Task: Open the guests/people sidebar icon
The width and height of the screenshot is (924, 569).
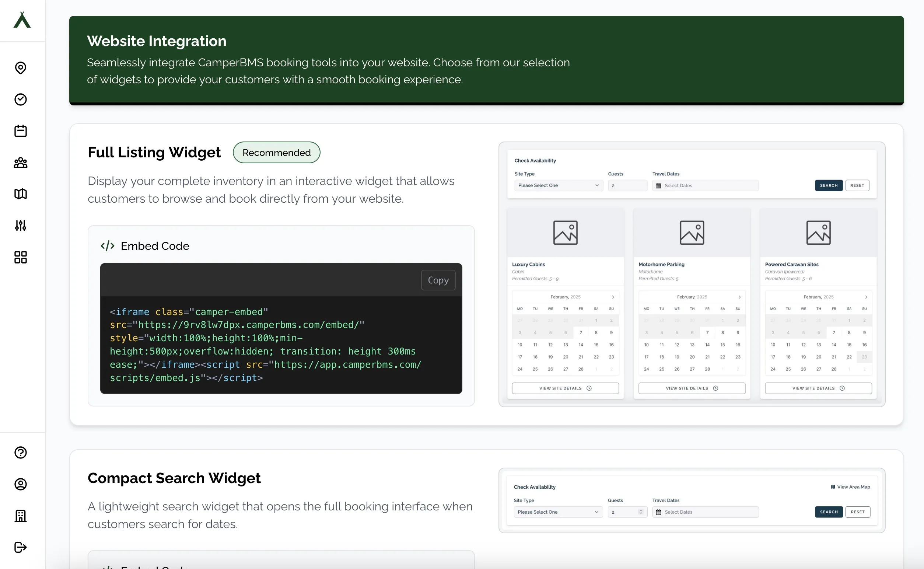Action: (x=21, y=163)
